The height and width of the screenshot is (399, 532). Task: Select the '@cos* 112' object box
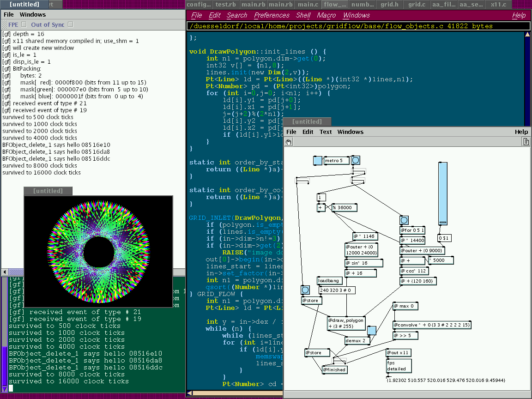pyautogui.click(x=414, y=271)
